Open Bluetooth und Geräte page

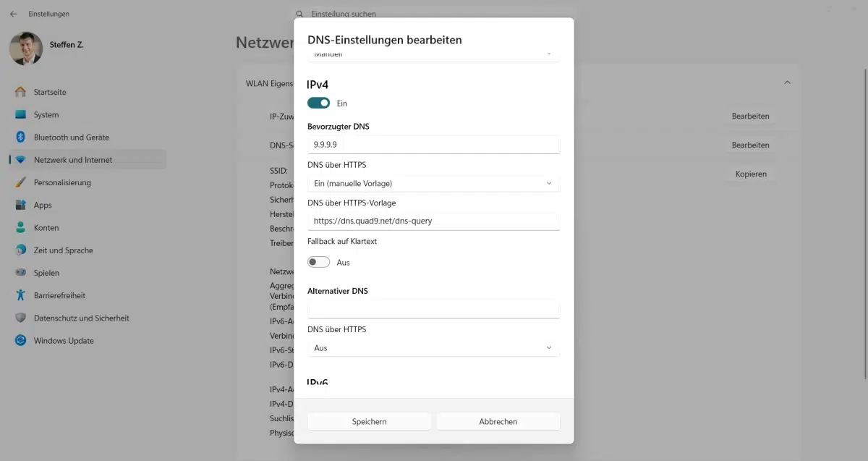pos(72,137)
